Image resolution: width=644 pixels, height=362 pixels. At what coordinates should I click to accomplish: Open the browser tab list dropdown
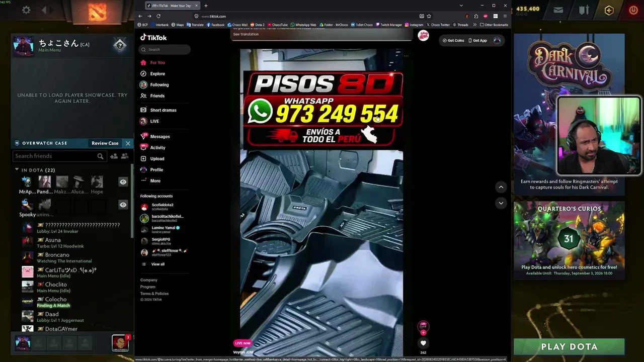461,6
